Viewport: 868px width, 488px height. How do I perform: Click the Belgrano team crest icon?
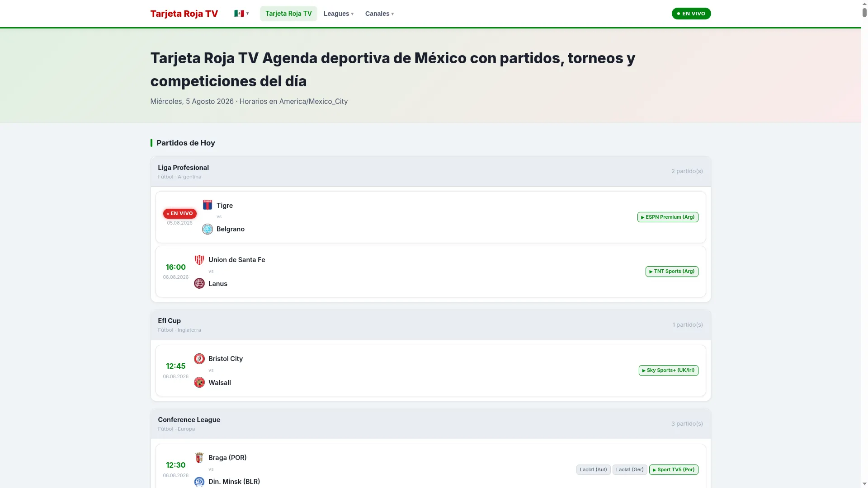(208, 229)
